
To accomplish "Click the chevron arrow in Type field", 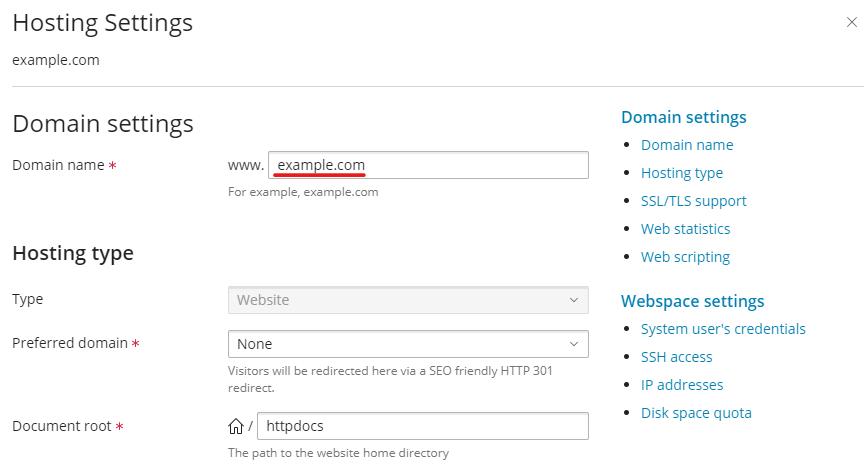I will point(574,300).
